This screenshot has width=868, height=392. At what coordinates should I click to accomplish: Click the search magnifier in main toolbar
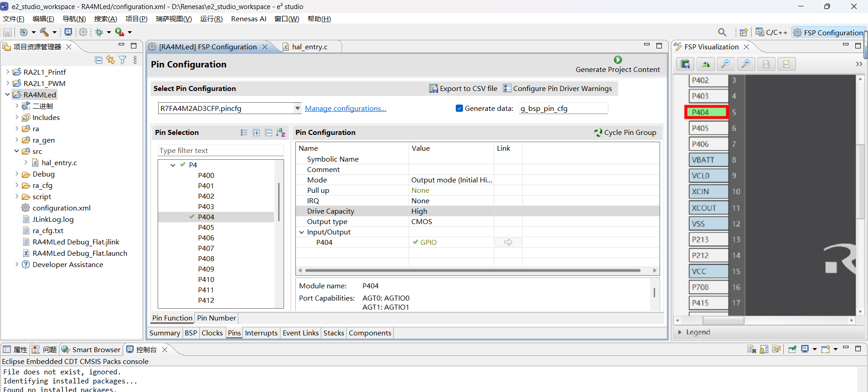(x=722, y=32)
